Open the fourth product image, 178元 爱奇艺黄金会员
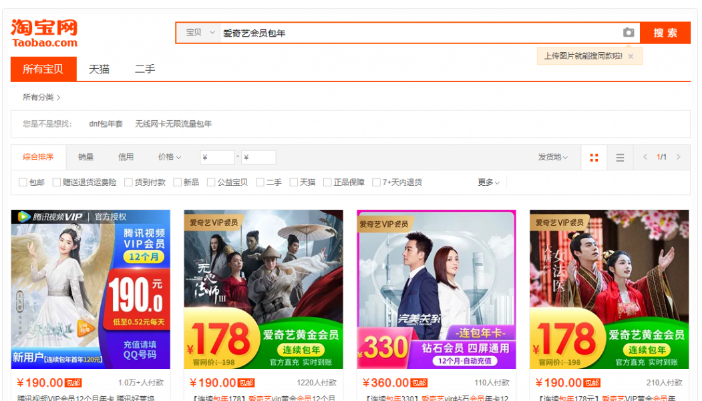Screen dimensions: 702x401 [609, 290]
